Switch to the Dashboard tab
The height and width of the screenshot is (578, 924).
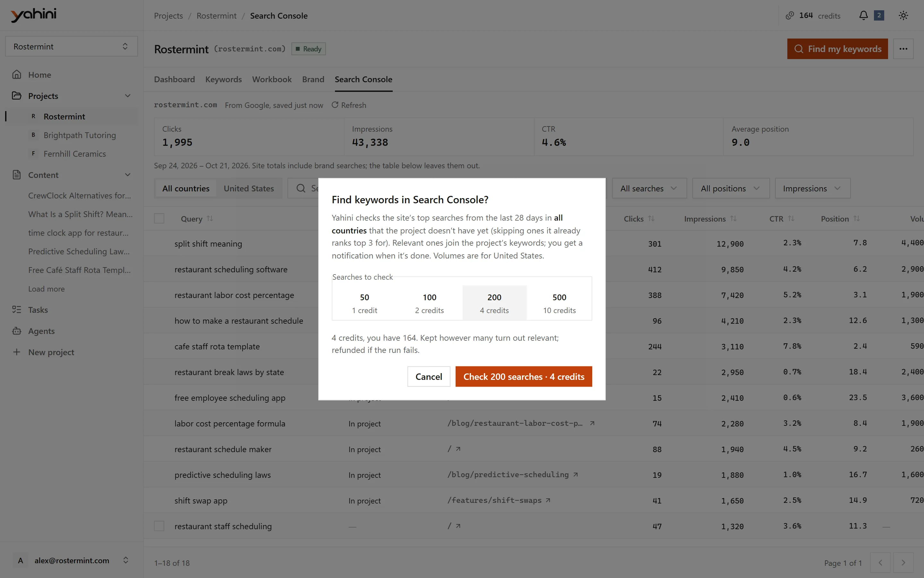tap(174, 79)
